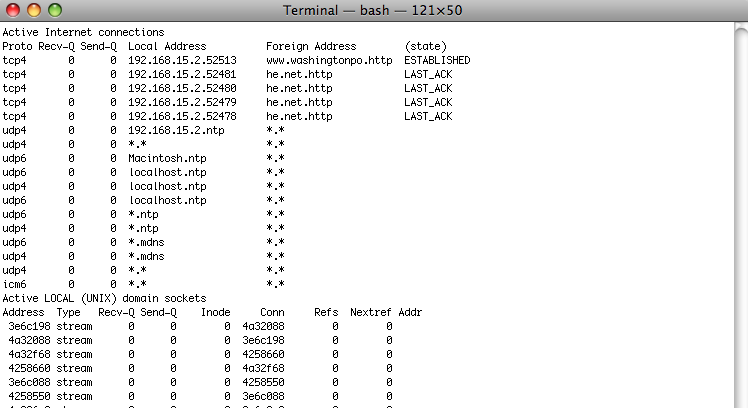The width and height of the screenshot is (748, 408).
Task: Click the www.washingtonpo.http foreign address
Action: [329, 60]
